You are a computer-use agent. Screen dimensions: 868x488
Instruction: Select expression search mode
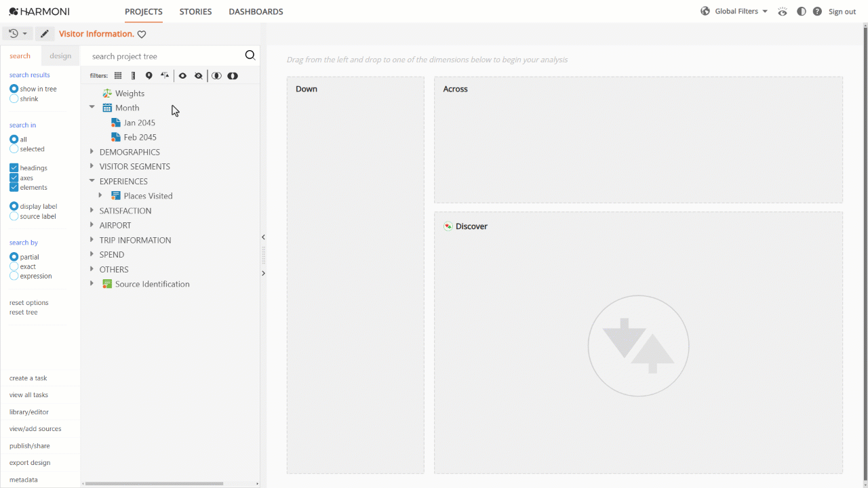point(14,276)
